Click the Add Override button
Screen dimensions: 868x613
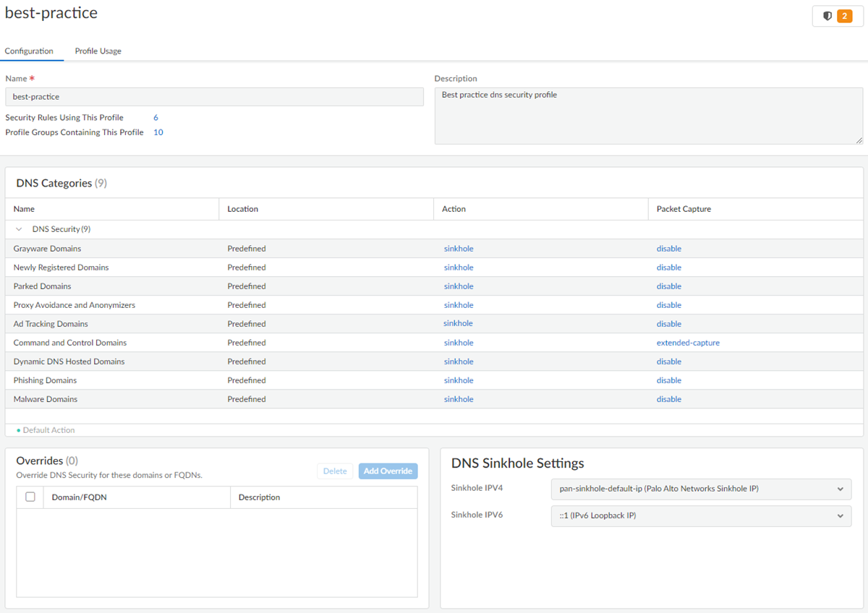(x=388, y=471)
